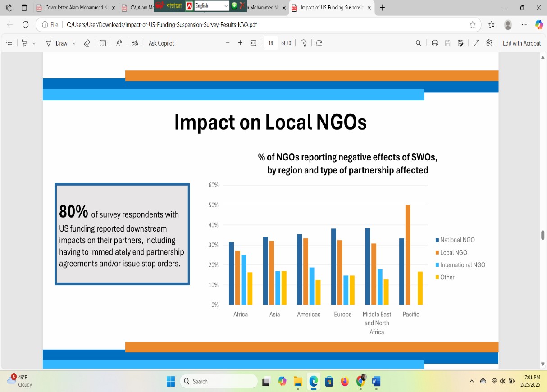This screenshot has height=392, width=547.
Task: Open Edge workspaces icon
Action: (x=9, y=8)
